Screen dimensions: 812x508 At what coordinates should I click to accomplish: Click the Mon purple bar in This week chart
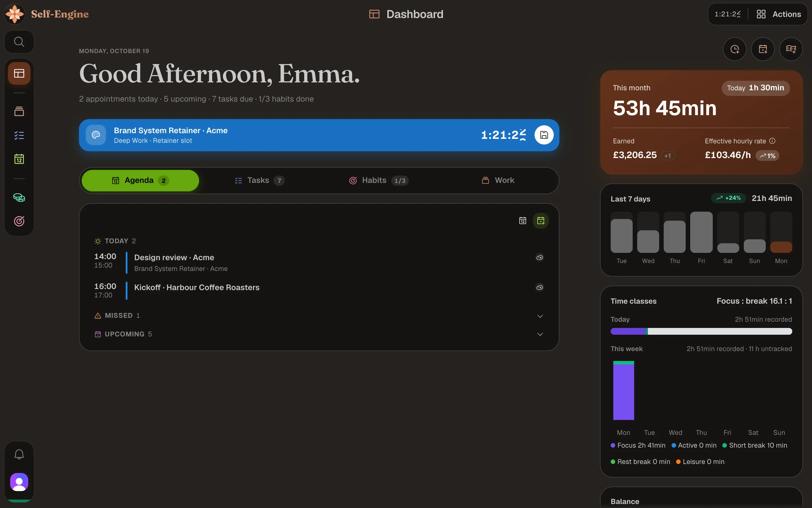[x=623, y=392]
